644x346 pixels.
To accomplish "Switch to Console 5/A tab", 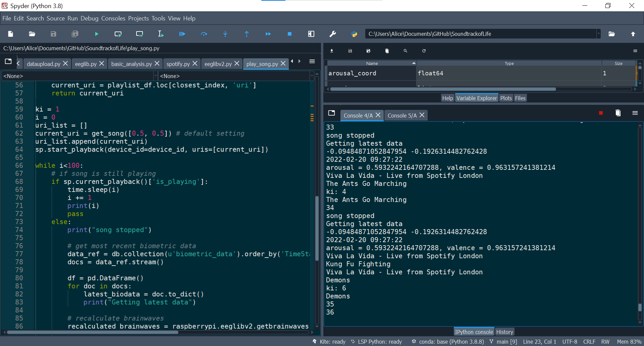I will click(x=402, y=116).
